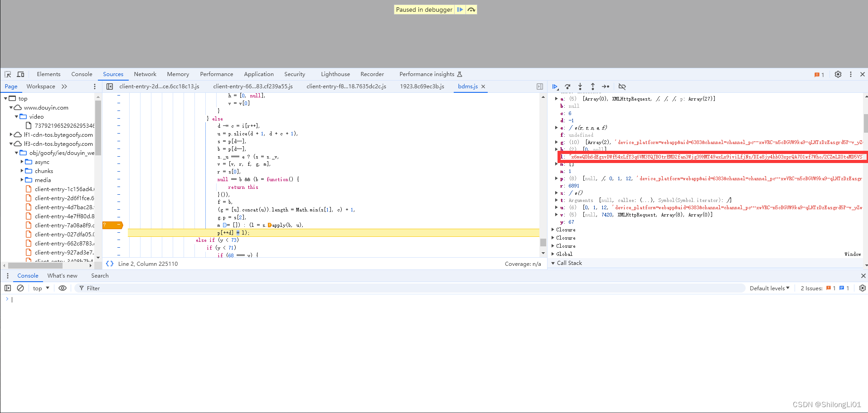868x413 pixels.
Task: Switch to the Network tab
Action: click(x=145, y=74)
